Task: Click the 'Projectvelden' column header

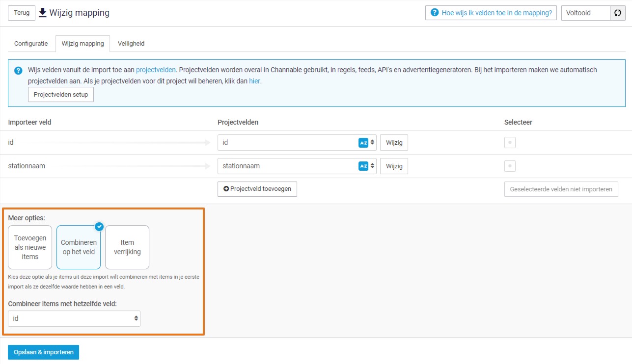Action: 238,122
